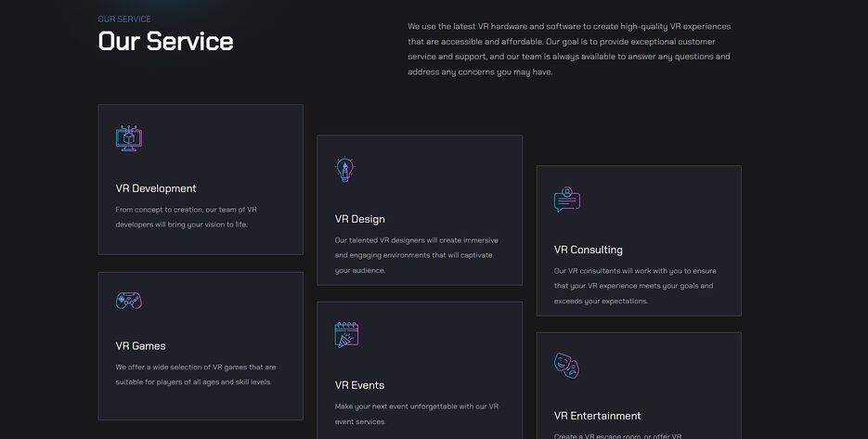
Task: Click 'Our talented VR designers' description text
Action: [417, 255]
